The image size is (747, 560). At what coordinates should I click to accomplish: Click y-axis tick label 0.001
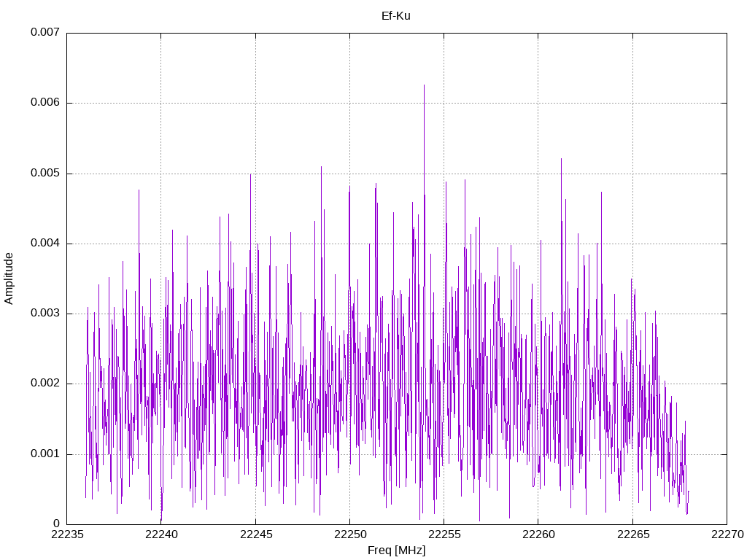pos(45,454)
